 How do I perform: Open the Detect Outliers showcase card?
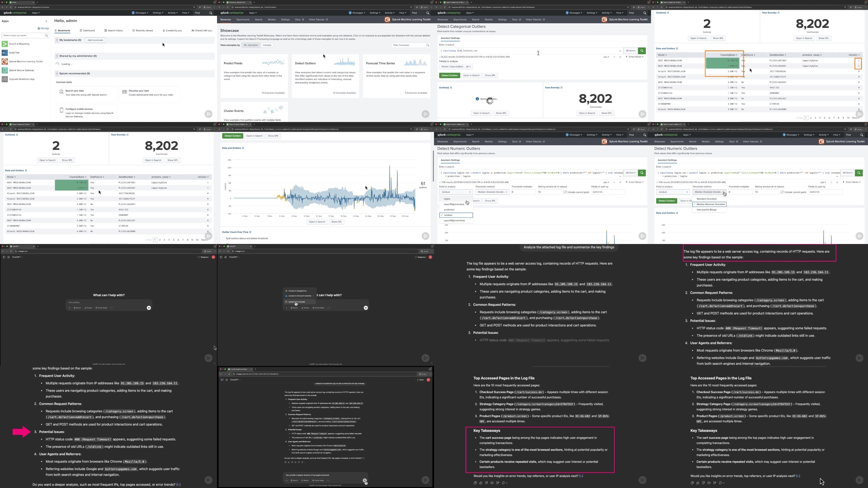click(x=325, y=76)
